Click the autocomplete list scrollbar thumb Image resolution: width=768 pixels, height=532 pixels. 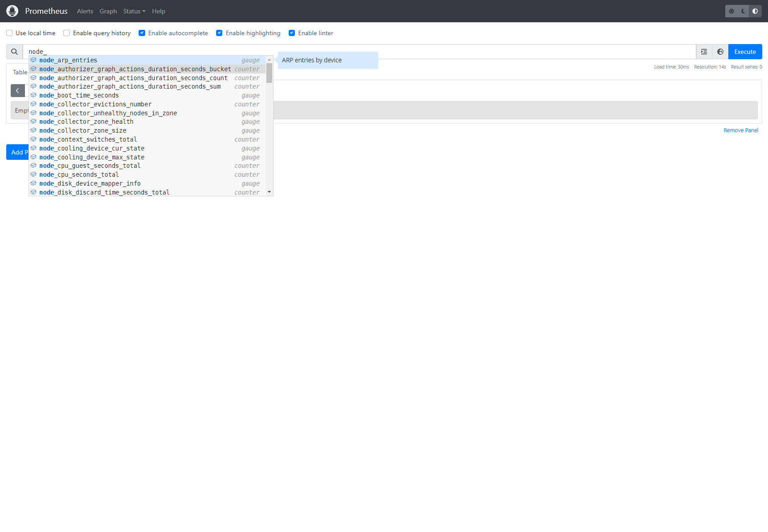(x=269, y=73)
